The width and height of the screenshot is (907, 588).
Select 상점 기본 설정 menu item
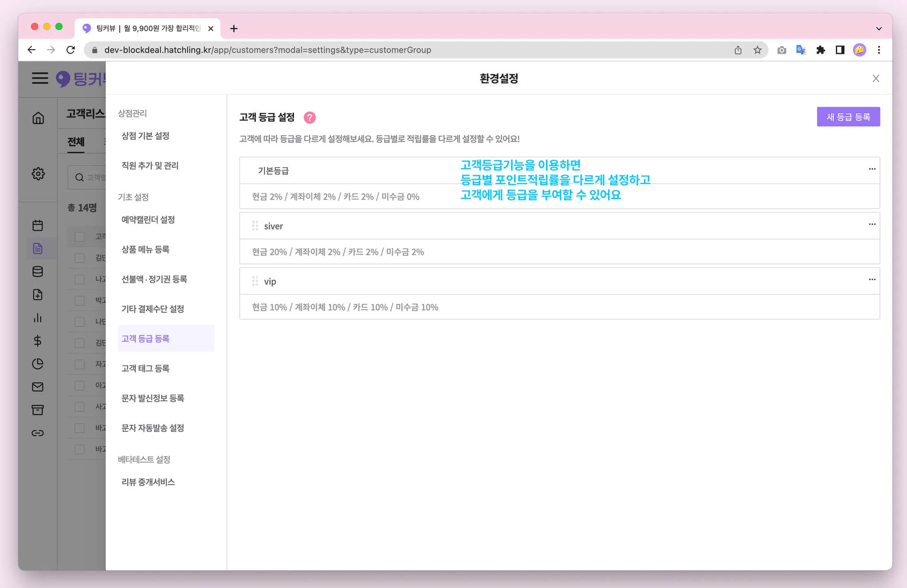tap(145, 136)
